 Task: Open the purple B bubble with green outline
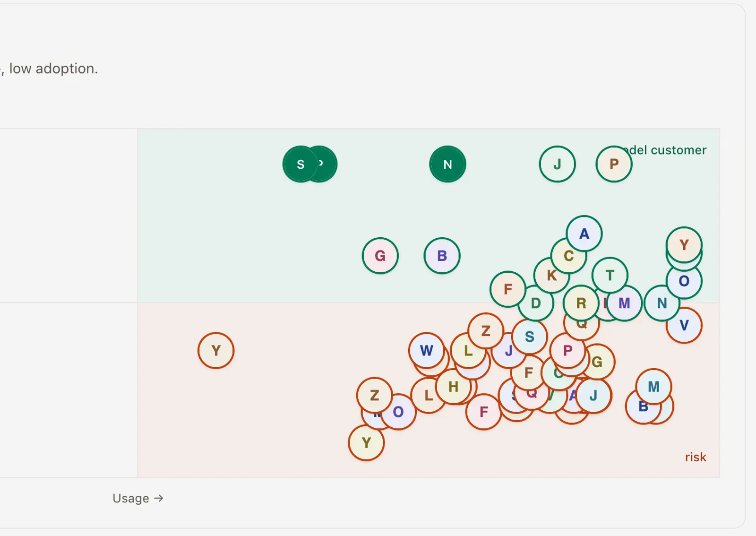point(442,256)
